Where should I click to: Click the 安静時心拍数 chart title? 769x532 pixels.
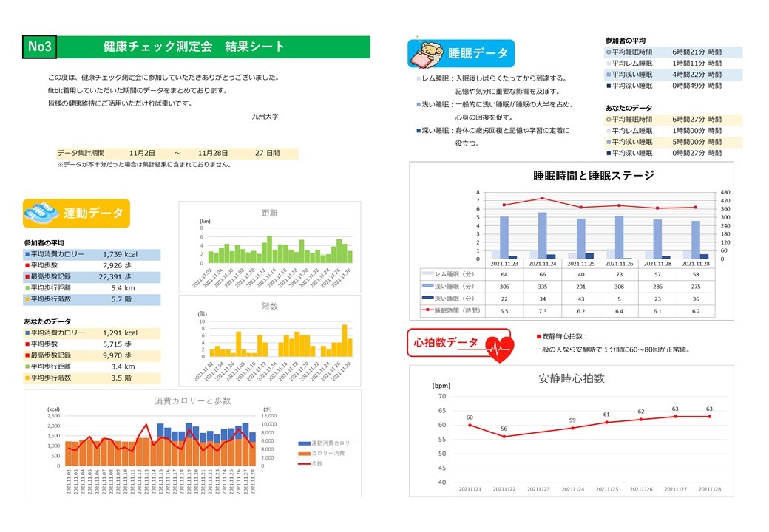(572, 378)
